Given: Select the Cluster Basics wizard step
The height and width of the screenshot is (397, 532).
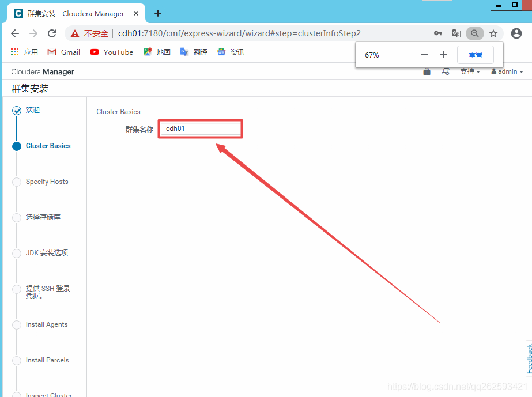Looking at the screenshot, I should [x=48, y=146].
